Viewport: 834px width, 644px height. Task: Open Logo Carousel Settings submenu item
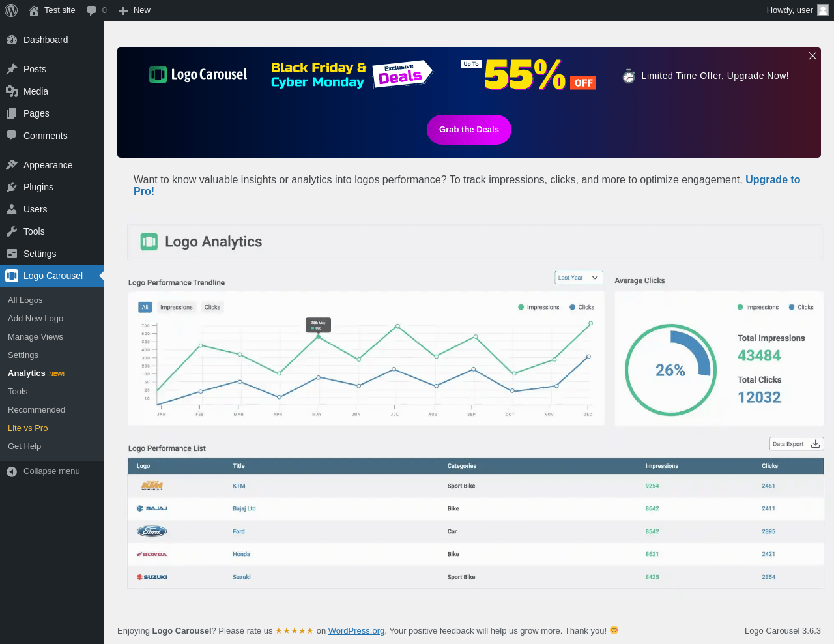click(23, 355)
